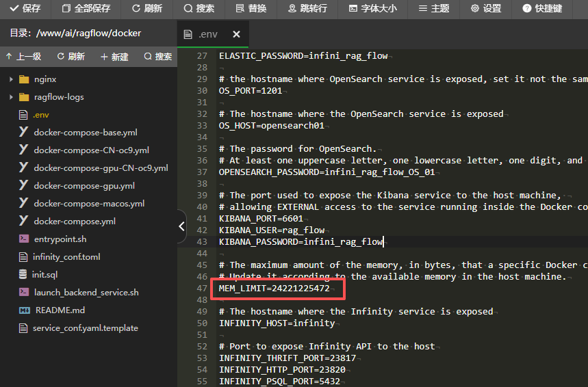Click the Save All (全部保存) icon
Image resolution: width=588 pixels, height=387 pixels.
[x=66, y=9]
